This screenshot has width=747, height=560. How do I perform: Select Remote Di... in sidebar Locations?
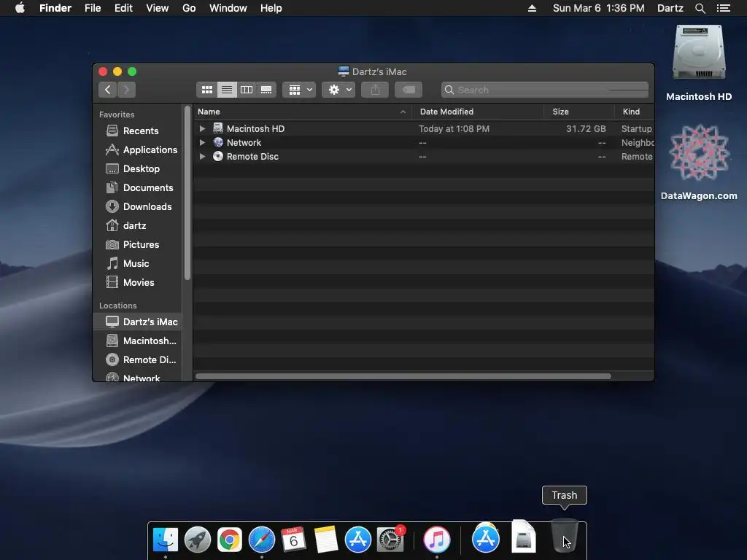tap(138, 360)
